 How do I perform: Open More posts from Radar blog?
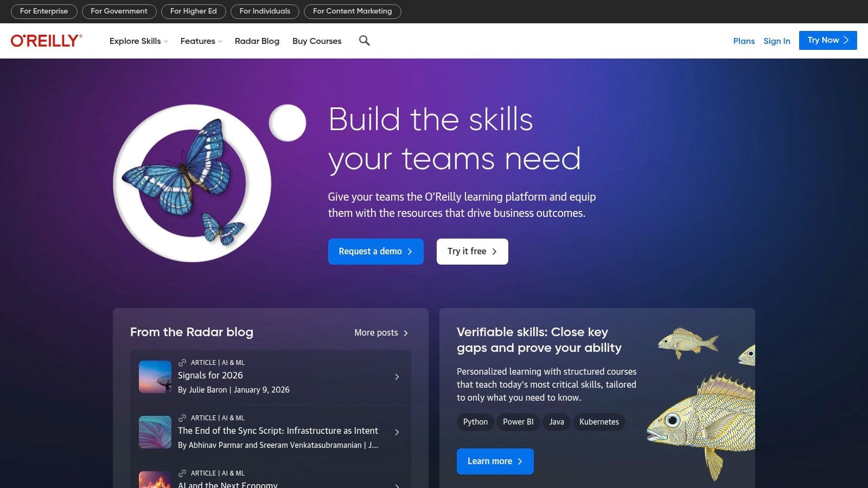pos(381,332)
